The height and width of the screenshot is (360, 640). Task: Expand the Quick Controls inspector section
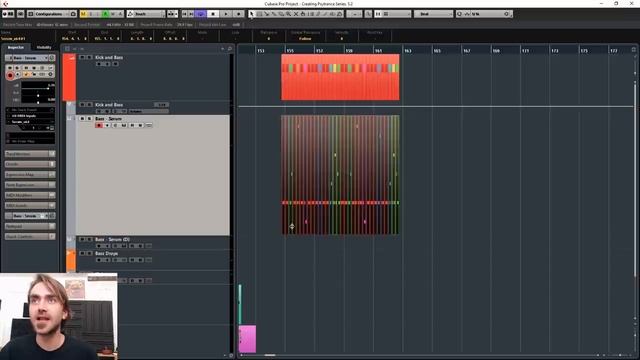coord(30,236)
